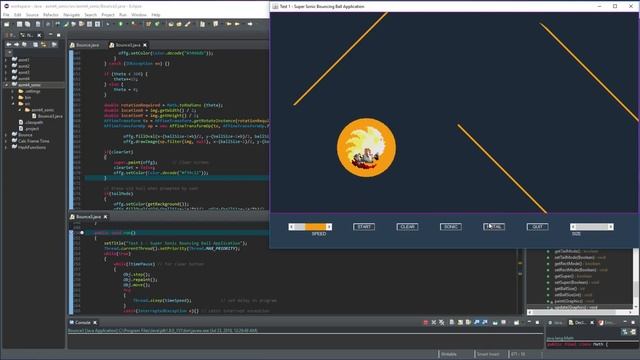640x360 pixels.
Task: Click the Forward navigation arrow in the main toolbar
Action: pos(250,24)
